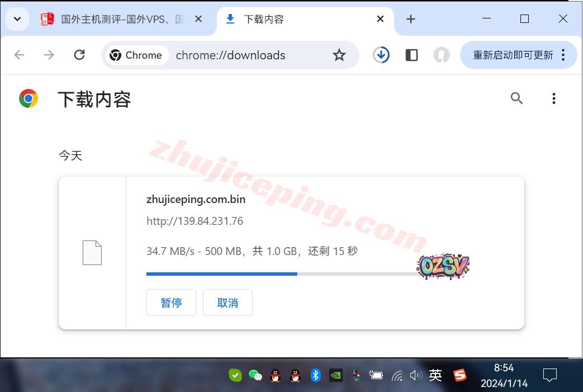Open the profile avatar icon
The height and width of the screenshot is (392, 583).
pyautogui.click(x=442, y=55)
